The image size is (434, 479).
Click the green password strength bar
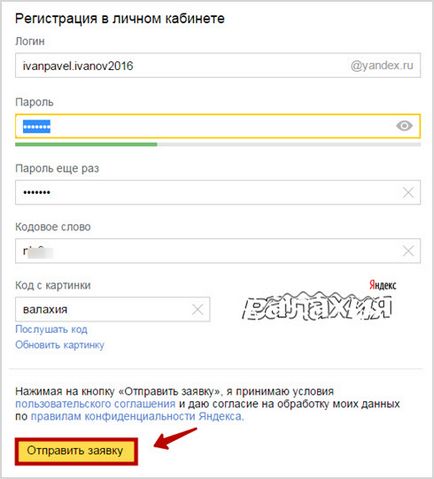click(86, 144)
